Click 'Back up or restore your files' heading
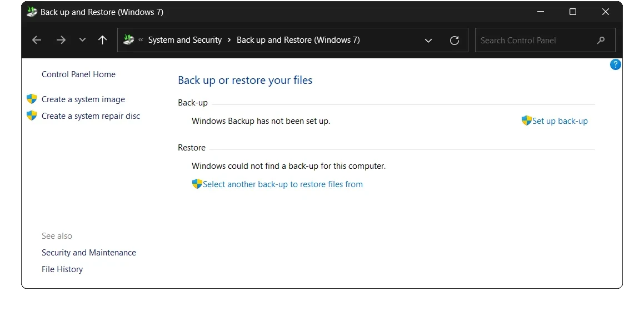The image size is (644, 331). click(x=245, y=81)
